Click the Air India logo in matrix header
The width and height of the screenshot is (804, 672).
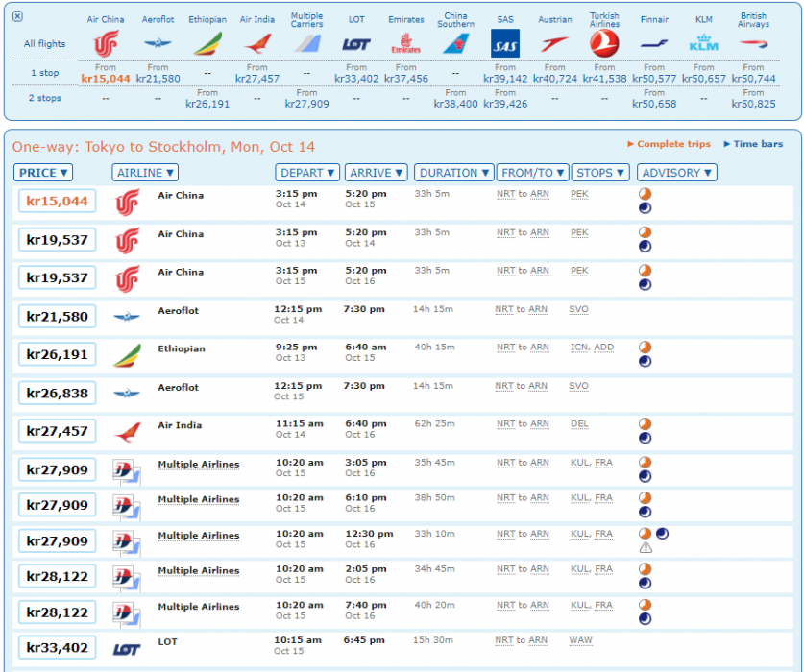coord(257,44)
